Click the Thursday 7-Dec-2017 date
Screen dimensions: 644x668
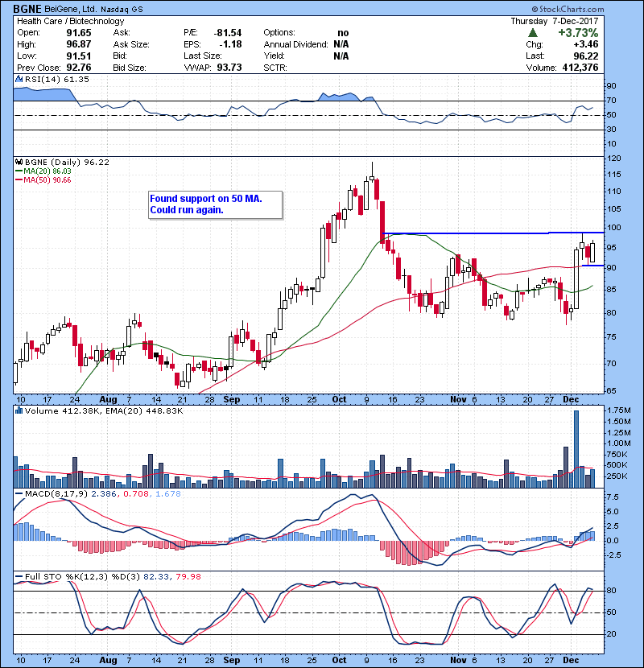point(555,21)
